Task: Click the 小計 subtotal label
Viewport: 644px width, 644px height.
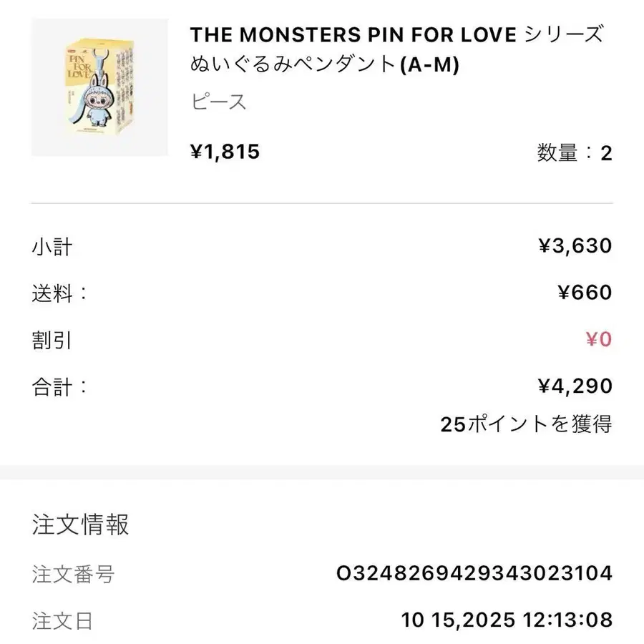Action: pyautogui.click(x=52, y=247)
